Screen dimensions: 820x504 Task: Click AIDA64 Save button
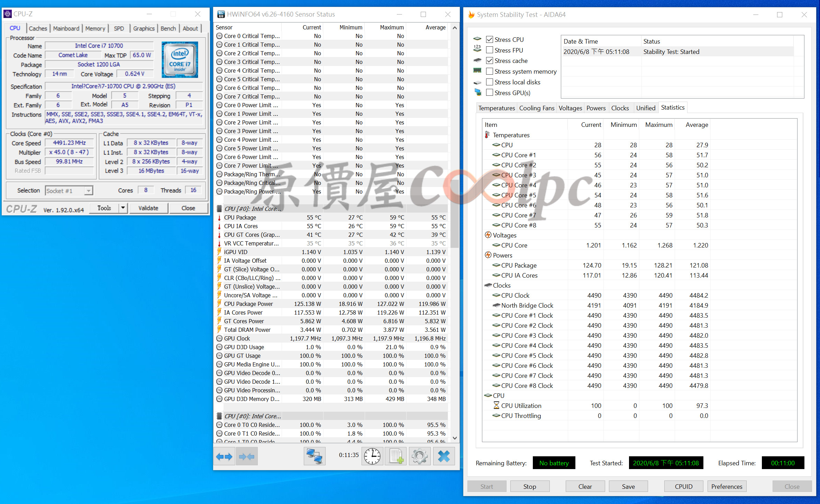pos(628,486)
